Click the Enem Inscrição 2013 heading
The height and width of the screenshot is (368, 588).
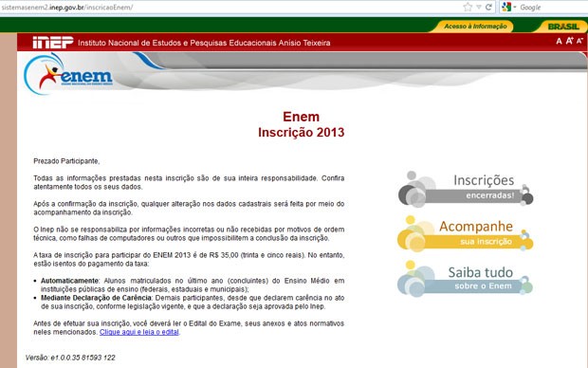pyautogui.click(x=301, y=124)
